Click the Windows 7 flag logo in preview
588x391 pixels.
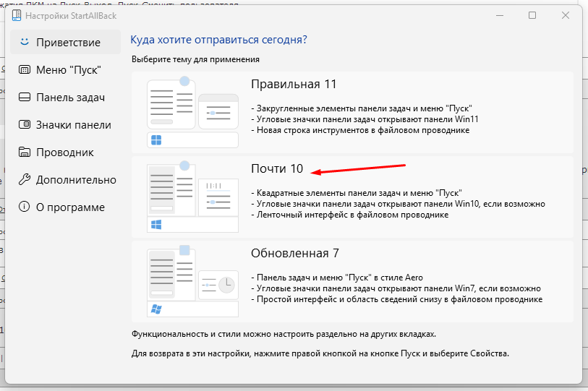[156, 309]
